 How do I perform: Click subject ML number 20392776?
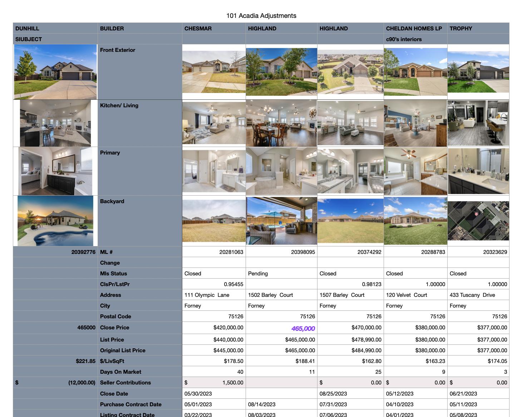[x=83, y=252]
